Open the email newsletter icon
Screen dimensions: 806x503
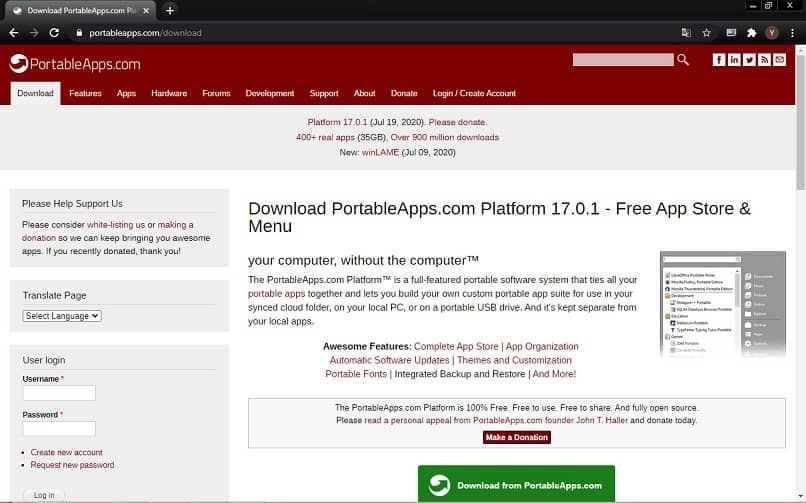coord(779,60)
